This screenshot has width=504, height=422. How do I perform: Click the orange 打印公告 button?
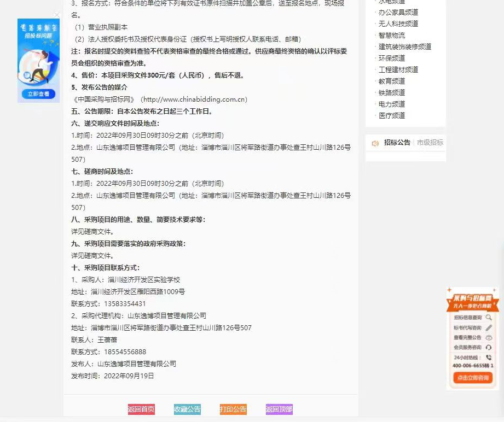(233, 409)
